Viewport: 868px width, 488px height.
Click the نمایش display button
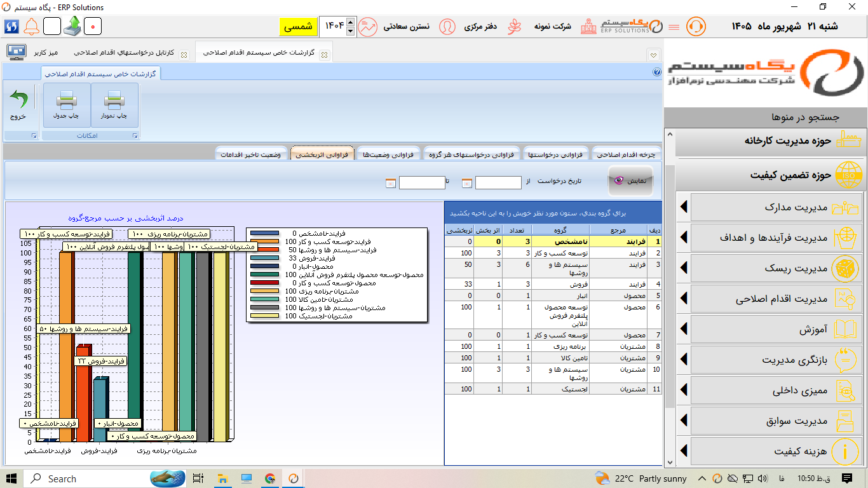630,180
